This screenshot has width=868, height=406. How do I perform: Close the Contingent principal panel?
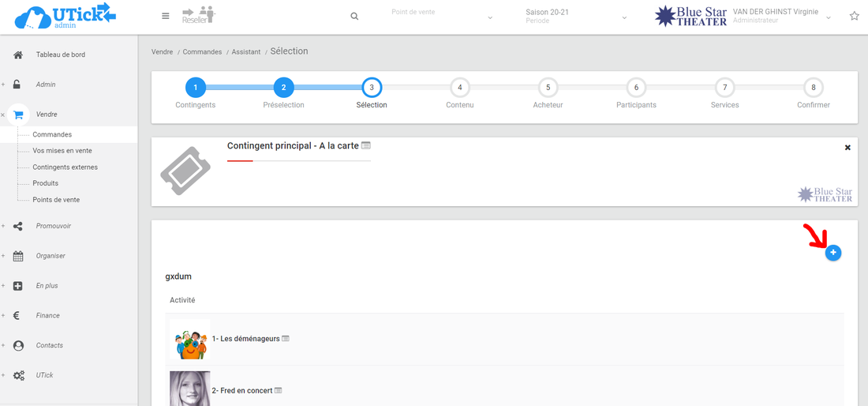[847, 148]
